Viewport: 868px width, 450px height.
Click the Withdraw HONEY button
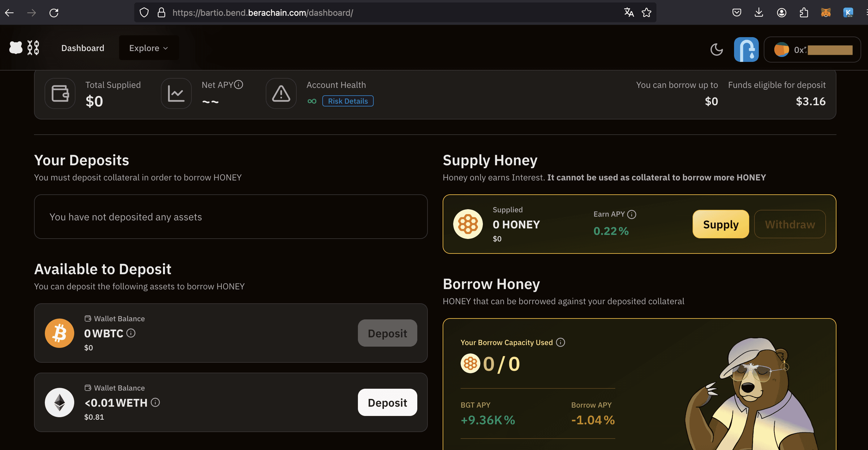click(789, 224)
